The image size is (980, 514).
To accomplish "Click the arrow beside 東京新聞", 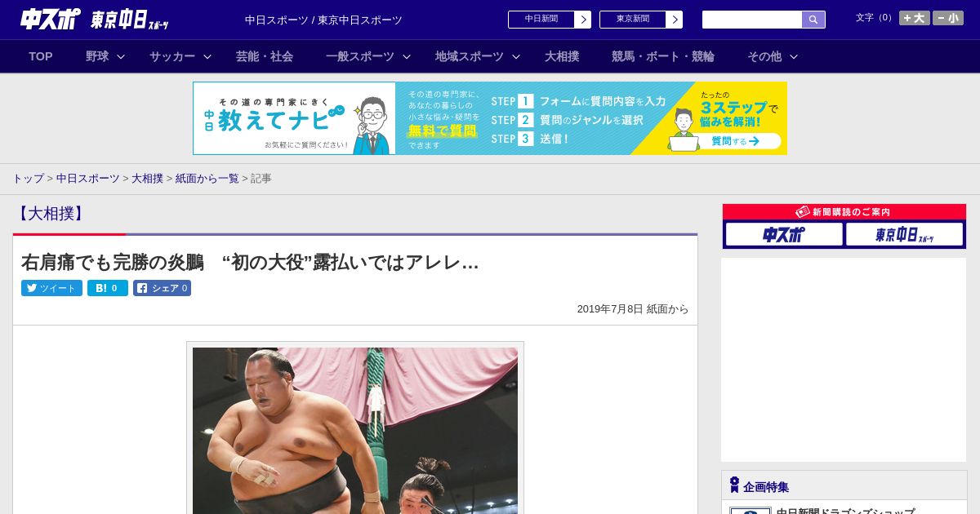I will click(x=675, y=20).
